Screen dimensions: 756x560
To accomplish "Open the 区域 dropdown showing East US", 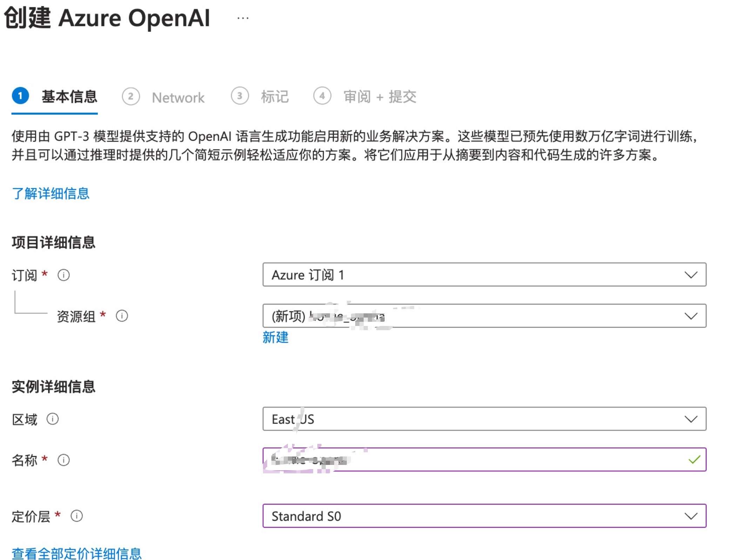I will click(x=484, y=419).
